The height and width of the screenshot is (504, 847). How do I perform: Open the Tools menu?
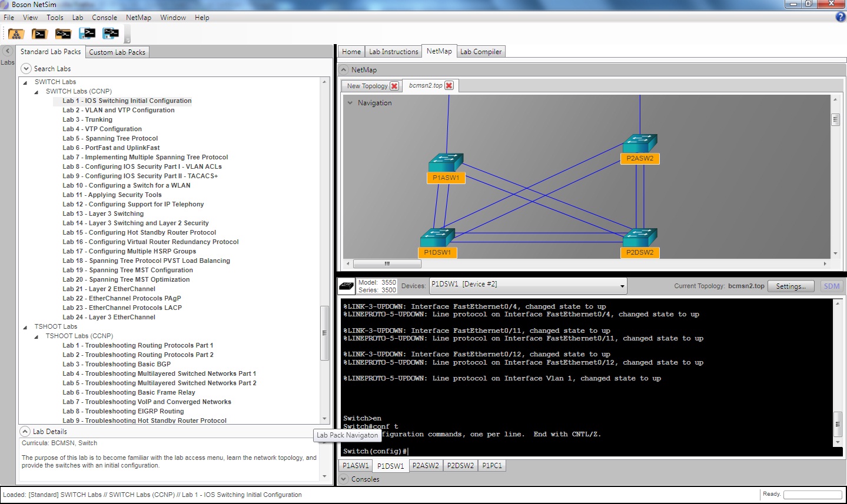(55, 18)
